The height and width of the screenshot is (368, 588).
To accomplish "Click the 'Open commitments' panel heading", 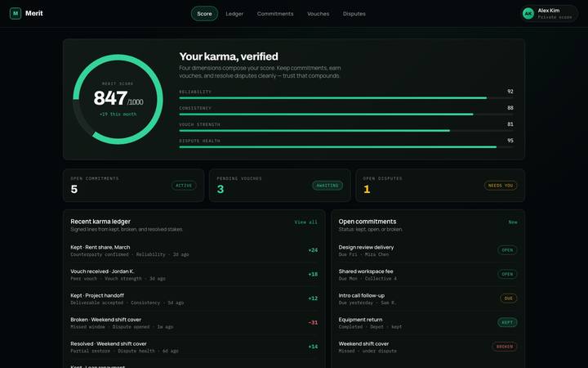I will click(x=367, y=222).
